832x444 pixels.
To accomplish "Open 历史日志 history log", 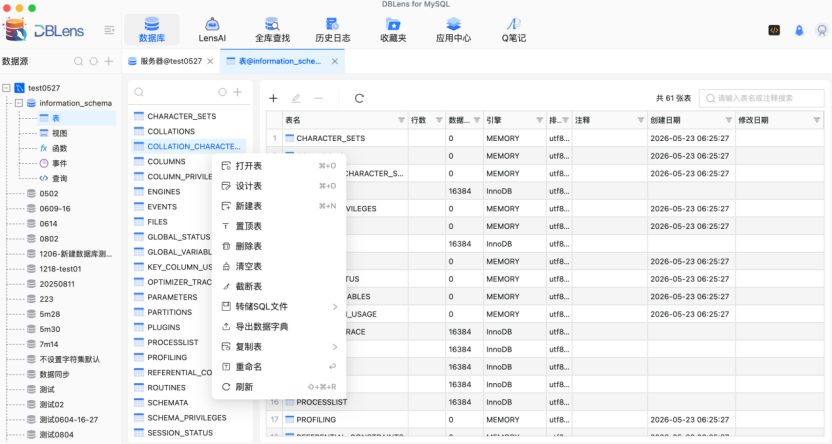I will [333, 30].
